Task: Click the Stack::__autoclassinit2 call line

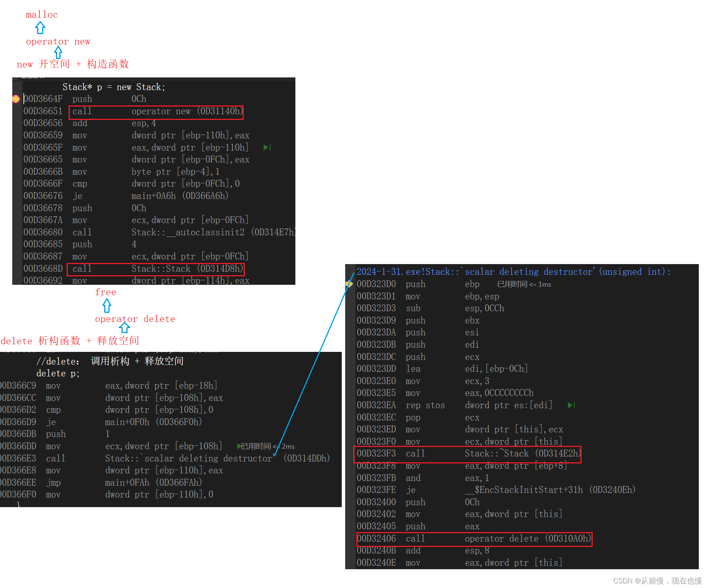Action: 159,232
